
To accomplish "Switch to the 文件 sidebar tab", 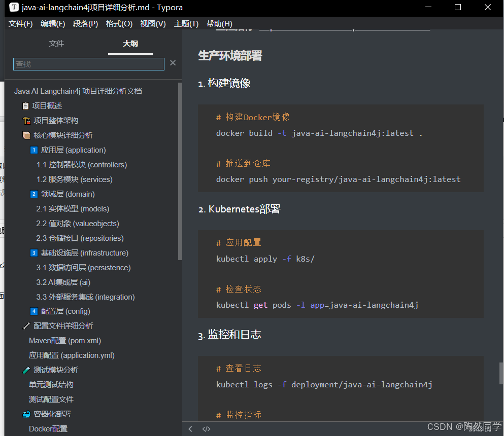I will (56, 43).
